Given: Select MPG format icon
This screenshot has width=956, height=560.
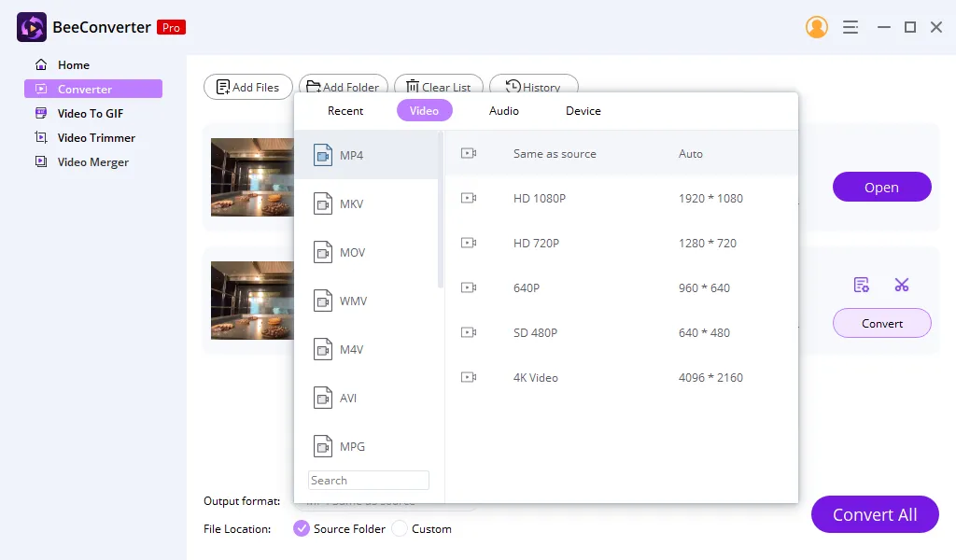Looking at the screenshot, I should tap(323, 446).
